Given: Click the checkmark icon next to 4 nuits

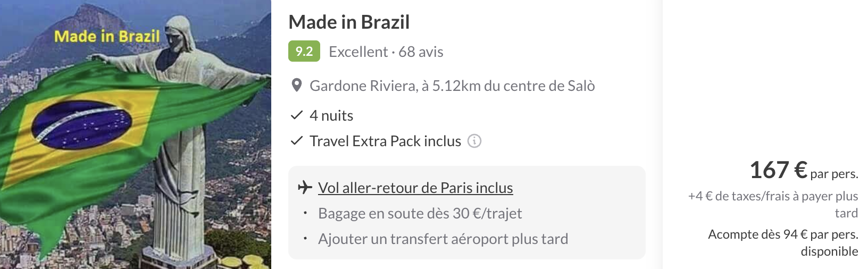Looking at the screenshot, I should tap(296, 115).
